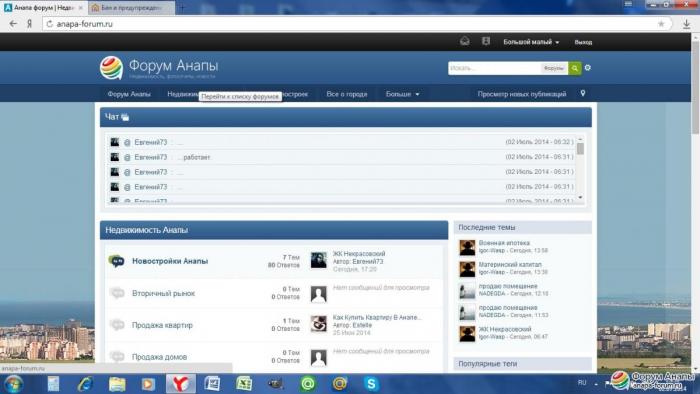Image resolution: width=700 pixels, height=394 pixels.
Task: Click the Продажа домов forum status icon
Action: point(117,357)
